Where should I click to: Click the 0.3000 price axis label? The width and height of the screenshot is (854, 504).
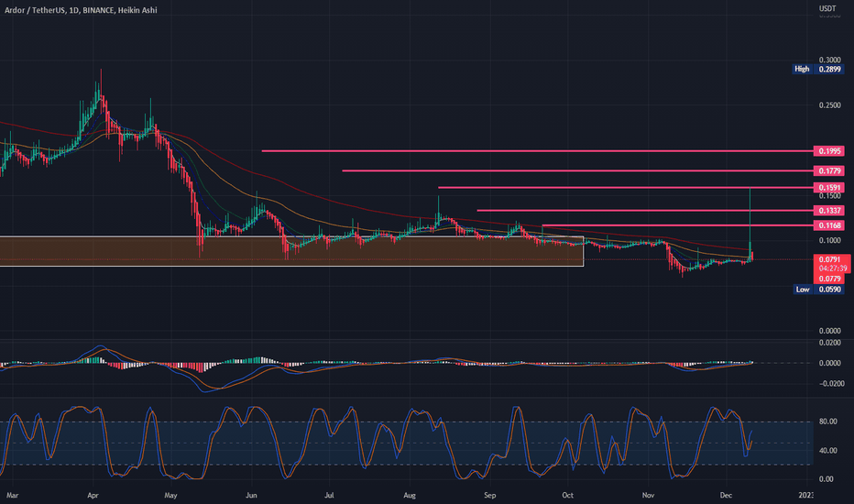point(829,60)
